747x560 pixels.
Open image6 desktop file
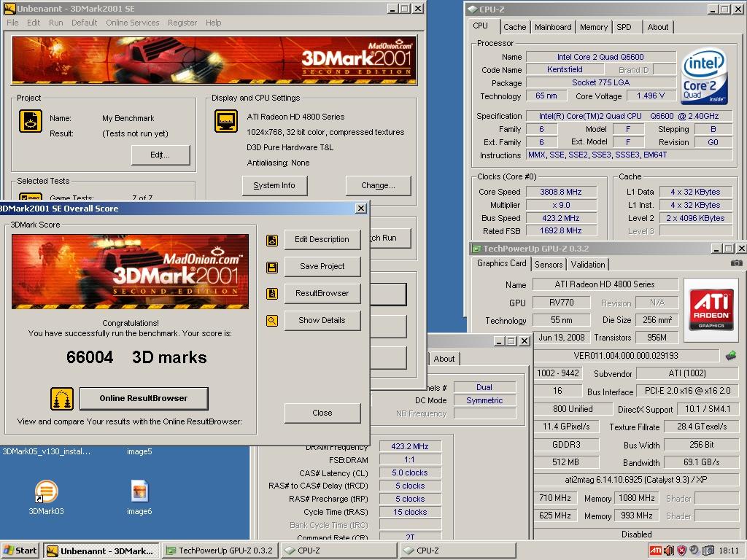[139, 497]
